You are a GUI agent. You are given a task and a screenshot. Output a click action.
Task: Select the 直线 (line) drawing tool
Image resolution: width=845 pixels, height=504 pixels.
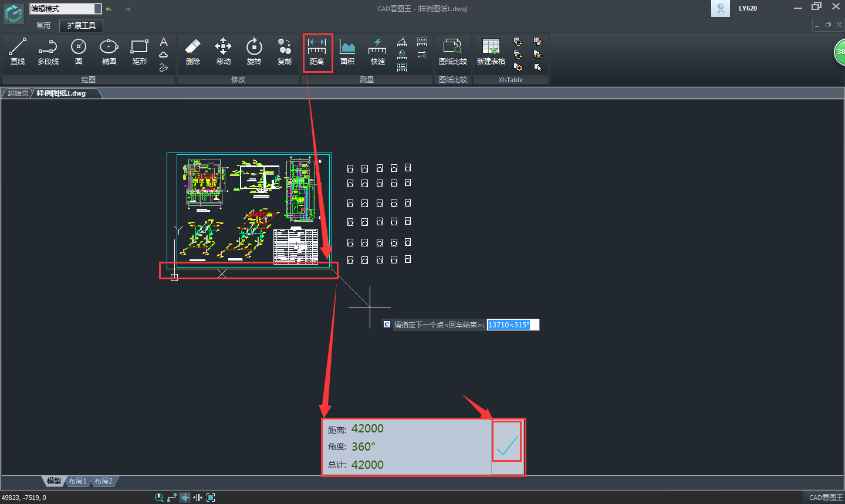tap(18, 51)
